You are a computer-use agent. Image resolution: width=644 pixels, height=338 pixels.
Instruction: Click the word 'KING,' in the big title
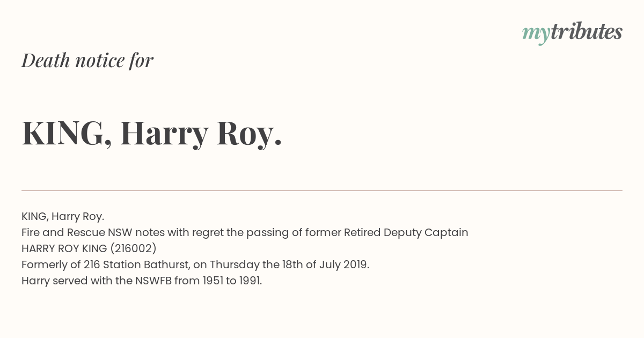coord(67,134)
